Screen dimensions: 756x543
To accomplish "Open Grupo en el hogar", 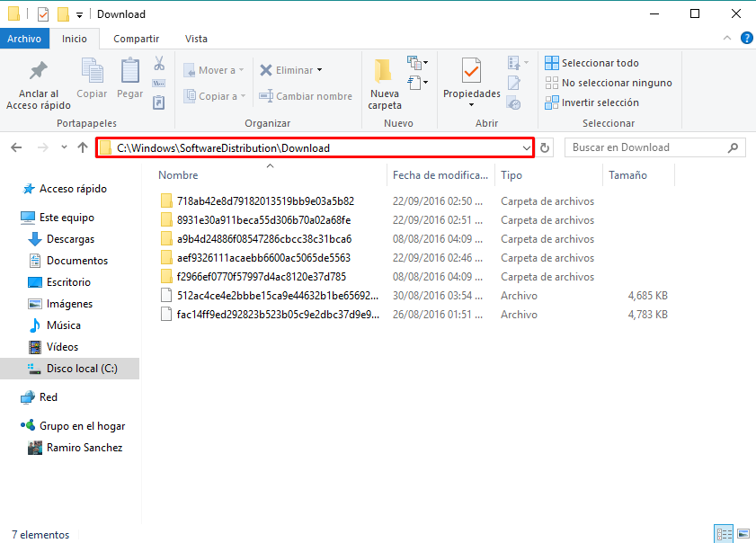I will coord(82,426).
